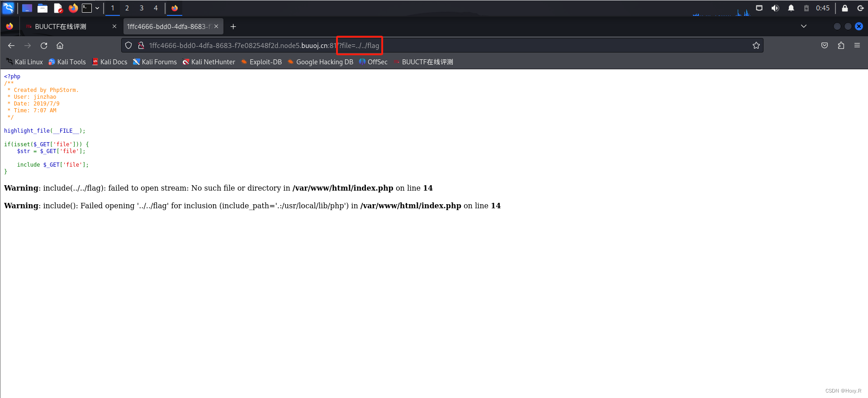The width and height of the screenshot is (868, 398).
Task: Open Firefox View pinned icon
Action: 9,26
